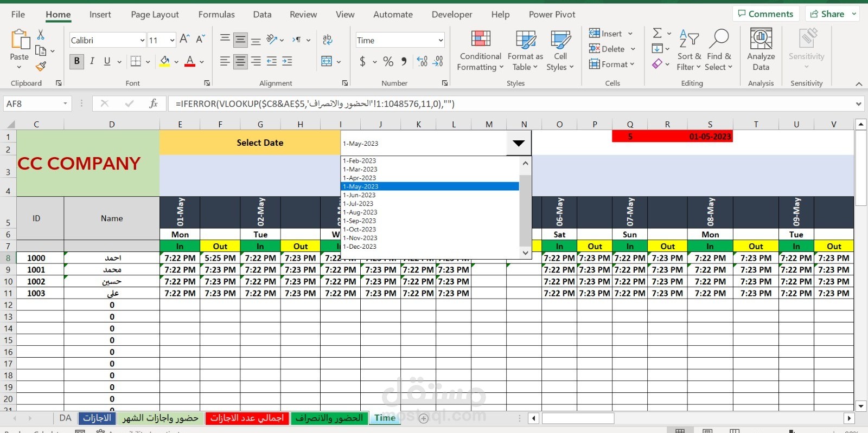Expand the formula bar
The image size is (868, 433).
pos(859,104)
